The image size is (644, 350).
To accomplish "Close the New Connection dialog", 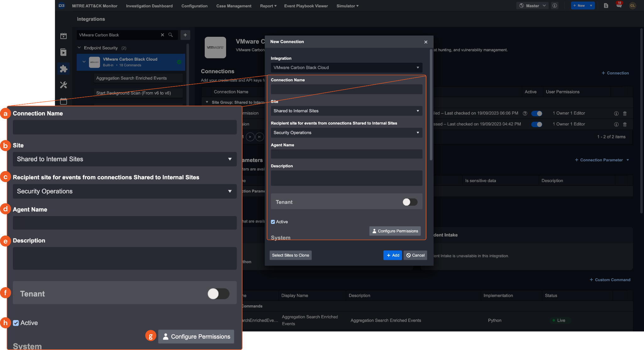I will pos(426,42).
